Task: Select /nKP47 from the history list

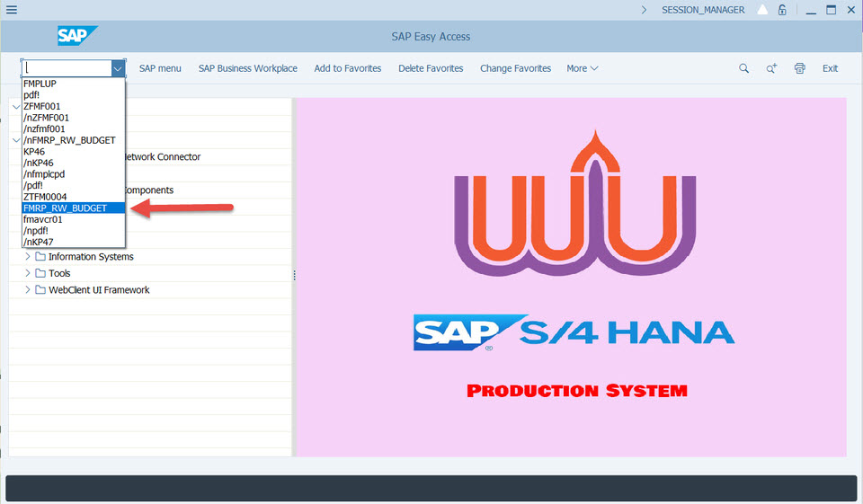Action: pos(74,242)
